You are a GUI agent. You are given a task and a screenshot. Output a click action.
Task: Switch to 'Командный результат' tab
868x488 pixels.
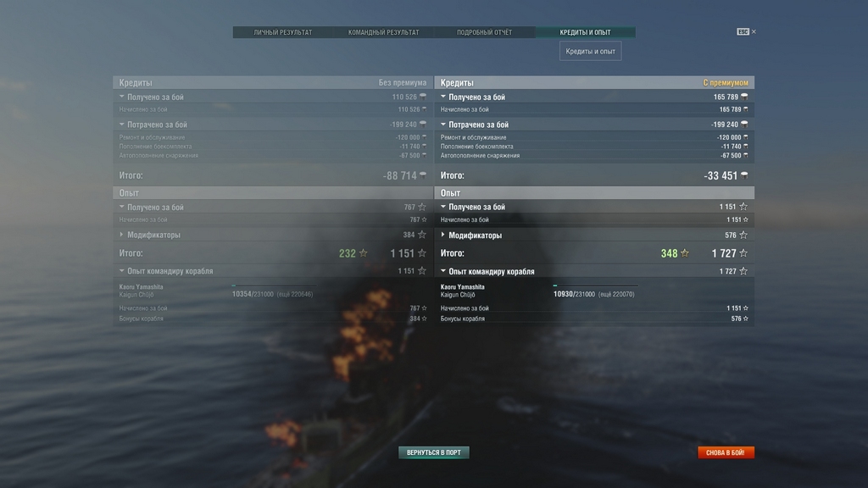(384, 32)
